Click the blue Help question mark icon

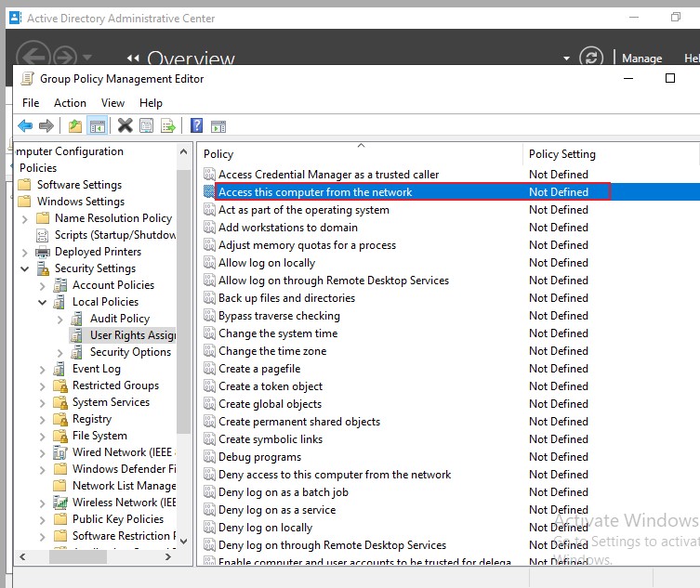(196, 125)
